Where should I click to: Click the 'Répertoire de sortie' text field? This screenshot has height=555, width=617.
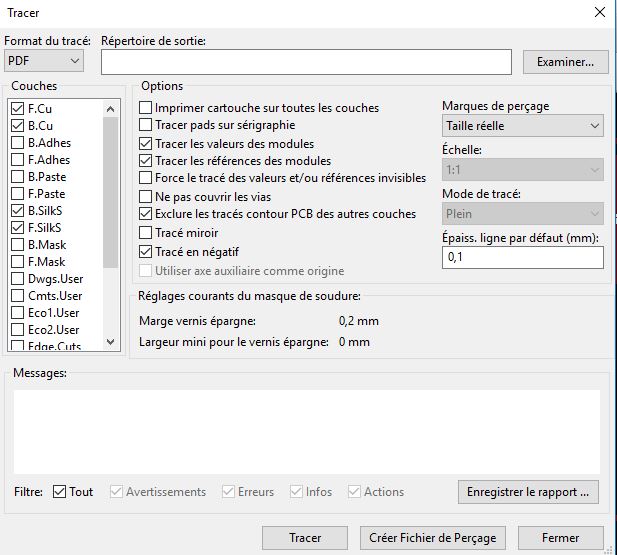[307, 62]
